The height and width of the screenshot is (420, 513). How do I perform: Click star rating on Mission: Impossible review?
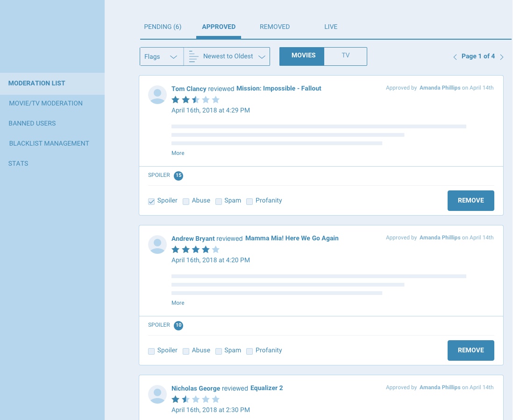pyautogui.click(x=195, y=100)
